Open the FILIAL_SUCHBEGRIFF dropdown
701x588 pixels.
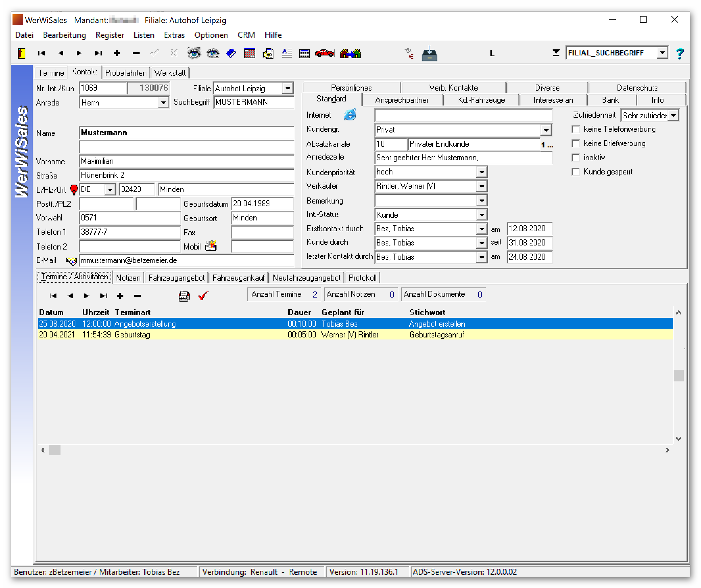tap(662, 53)
